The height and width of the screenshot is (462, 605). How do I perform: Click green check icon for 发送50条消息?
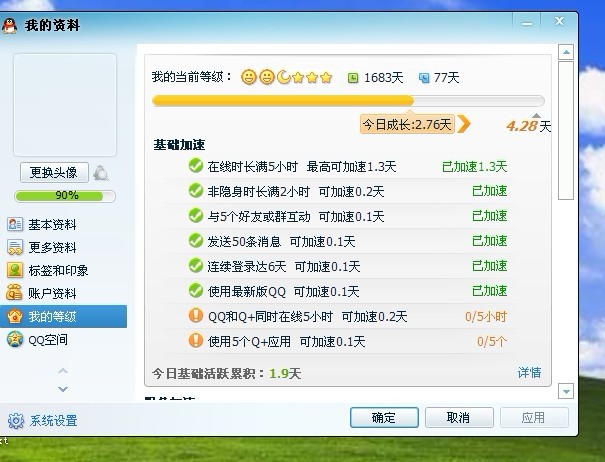[196, 240]
